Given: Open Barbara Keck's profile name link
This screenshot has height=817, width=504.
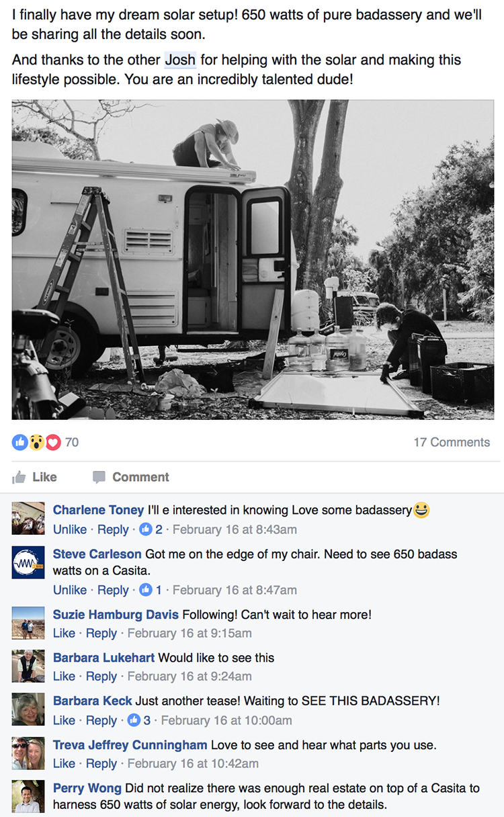Looking at the screenshot, I should [x=93, y=701].
